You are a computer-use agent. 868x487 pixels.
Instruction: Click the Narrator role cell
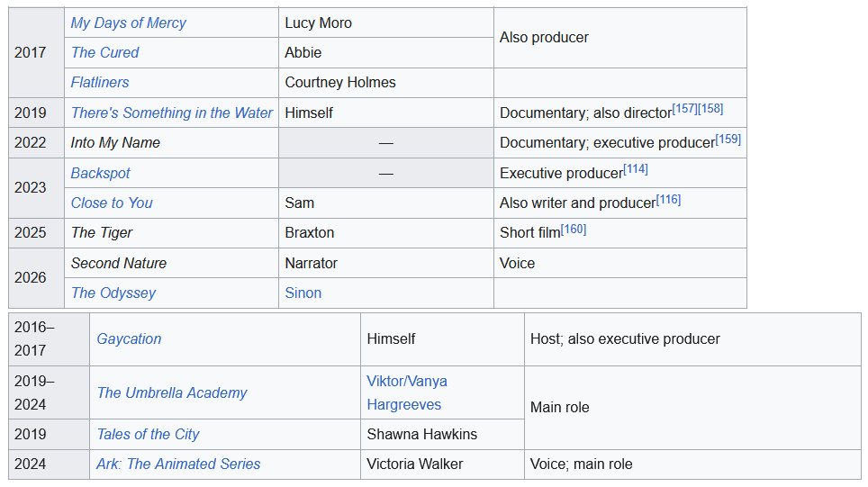(386, 264)
